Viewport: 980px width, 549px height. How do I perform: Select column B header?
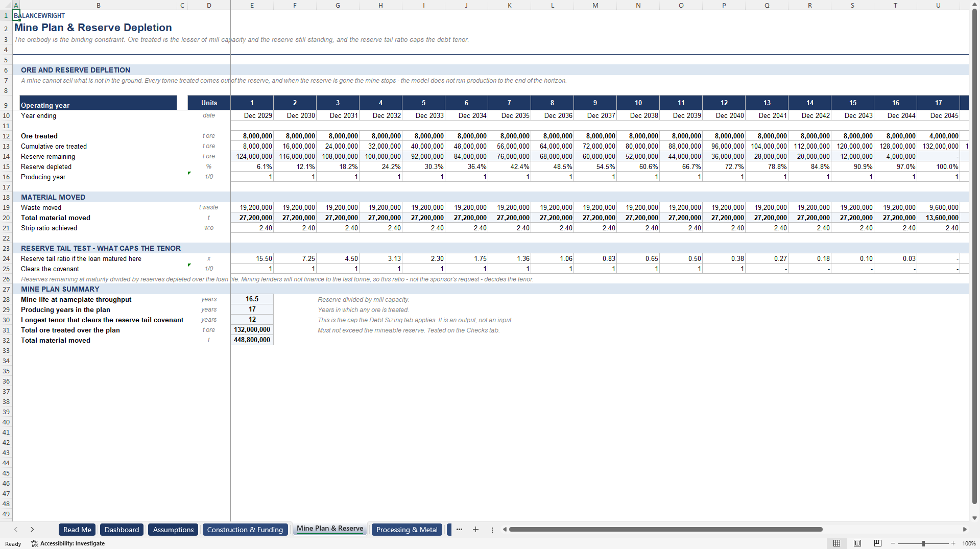pos(99,5)
